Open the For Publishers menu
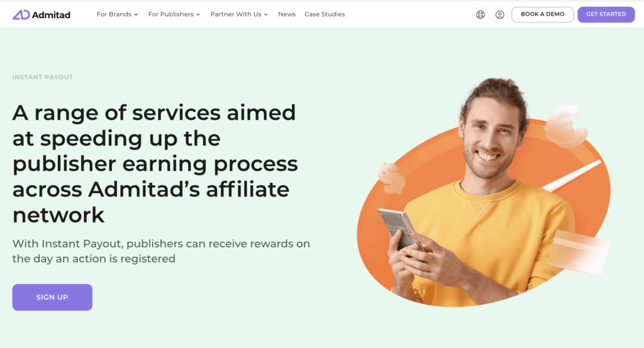 point(174,14)
